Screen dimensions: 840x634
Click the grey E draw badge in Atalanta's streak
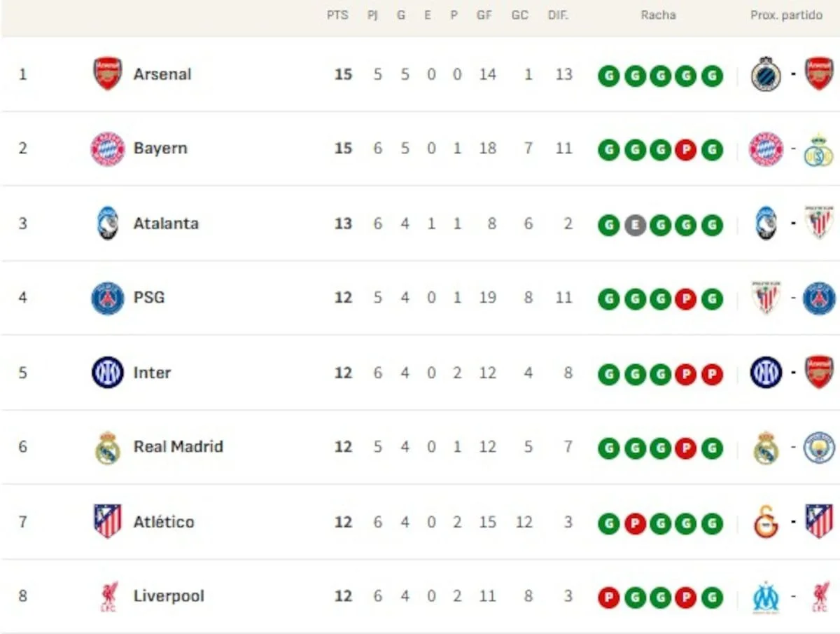(635, 224)
